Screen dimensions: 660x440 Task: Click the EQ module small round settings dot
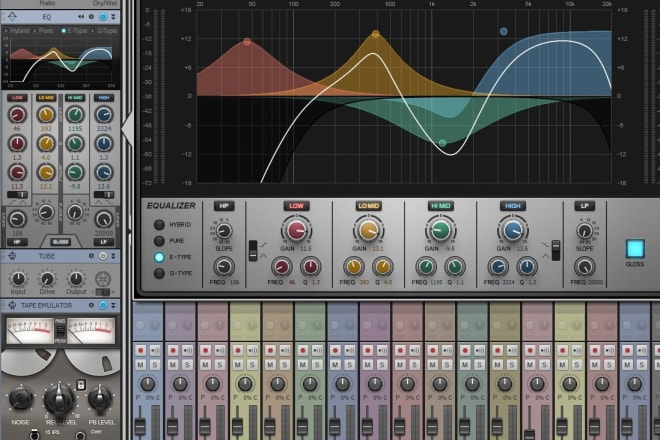click(x=91, y=17)
